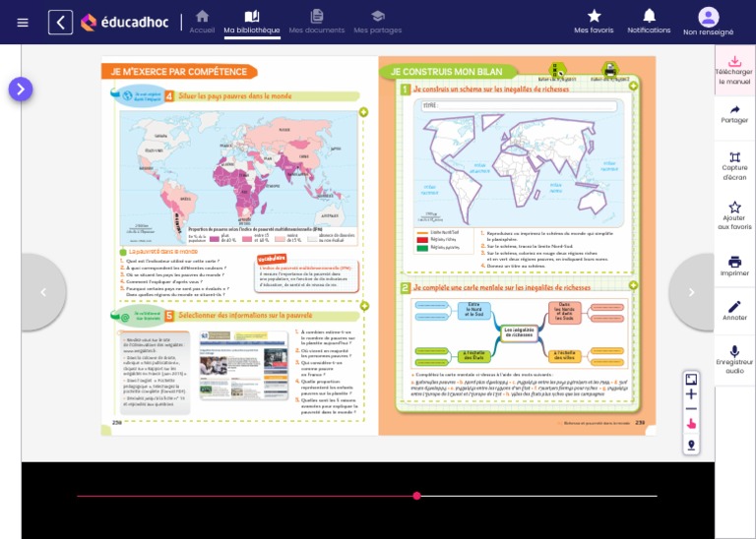Select the Annoter pencil tool
This screenshot has height=539, width=756.
pos(734,311)
